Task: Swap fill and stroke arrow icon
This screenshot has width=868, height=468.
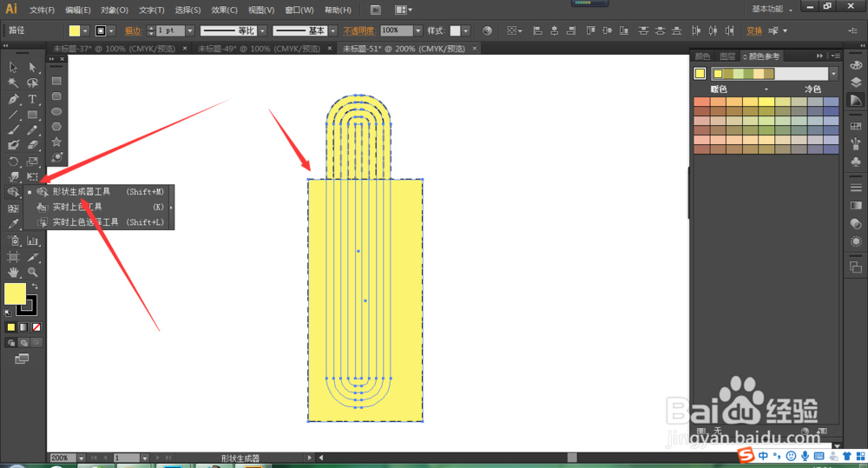Action: (x=35, y=287)
